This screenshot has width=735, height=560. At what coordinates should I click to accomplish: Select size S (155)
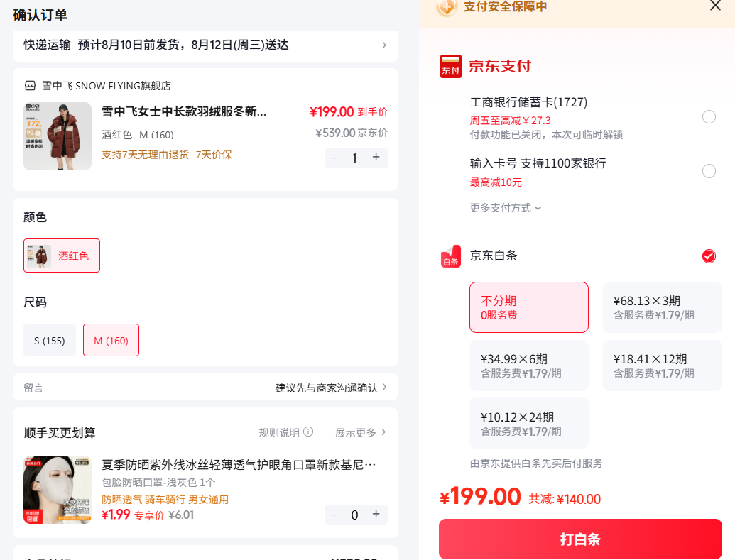click(50, 340)
